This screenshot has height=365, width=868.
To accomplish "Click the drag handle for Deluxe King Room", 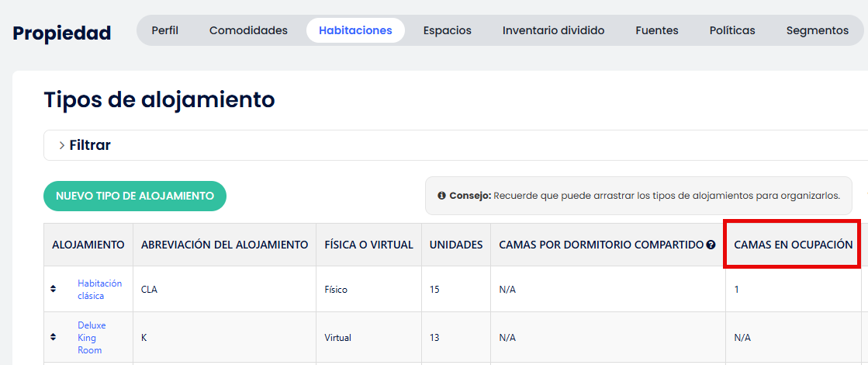I will (x=53, y=337).
